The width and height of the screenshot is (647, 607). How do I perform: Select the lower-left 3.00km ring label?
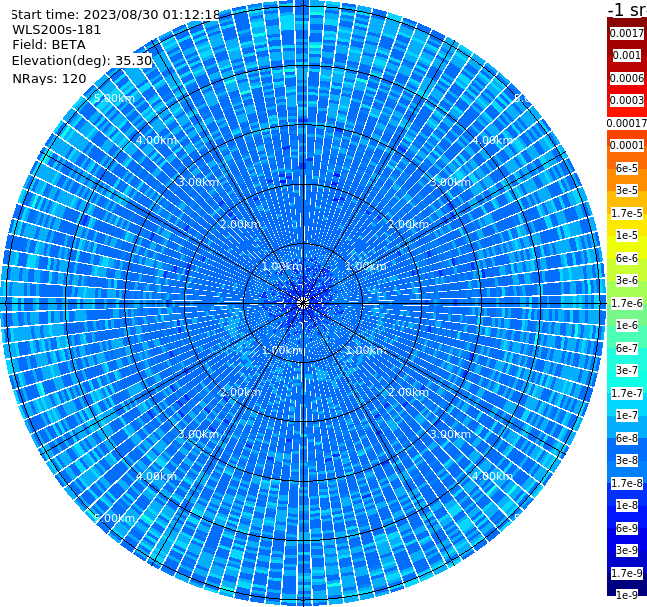point(198,434)
